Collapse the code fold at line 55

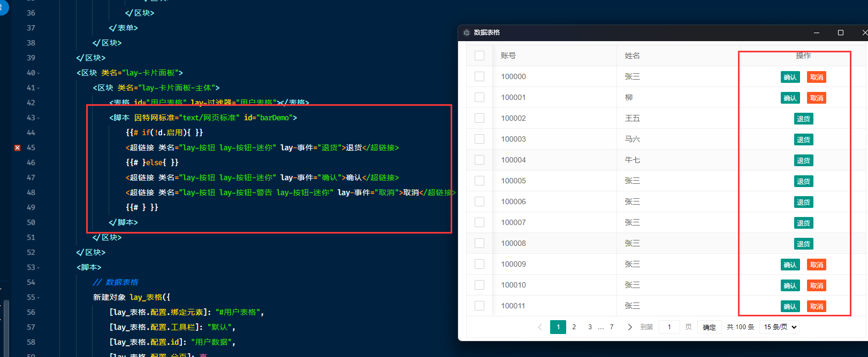39,298
